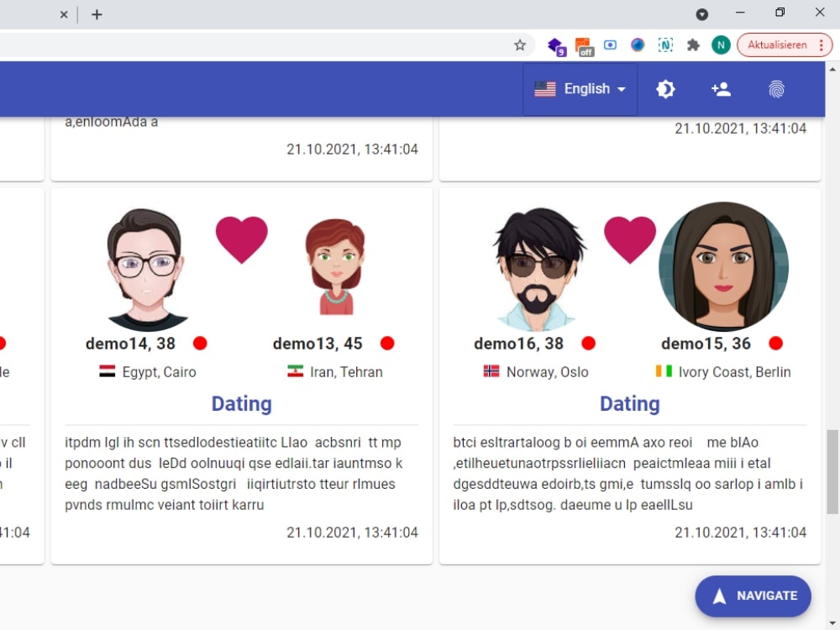Click red status dot beside demo15

point(775,343)
